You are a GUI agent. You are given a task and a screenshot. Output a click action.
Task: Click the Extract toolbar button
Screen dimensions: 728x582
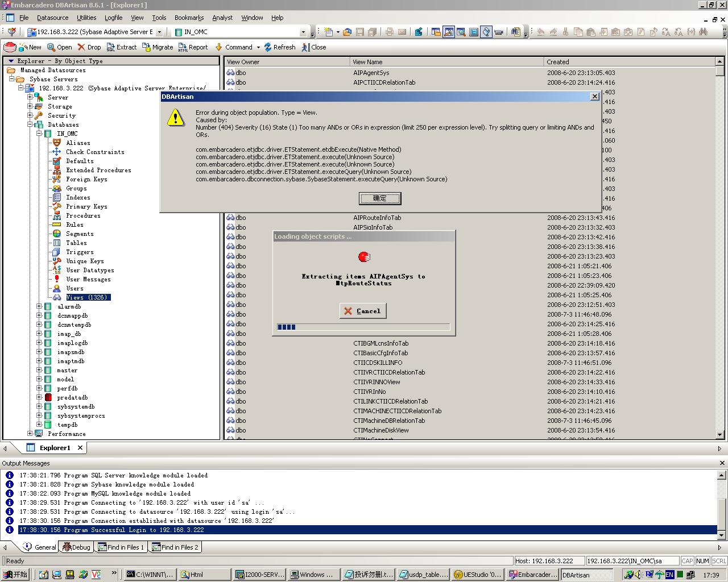click(x=121, y=47)
